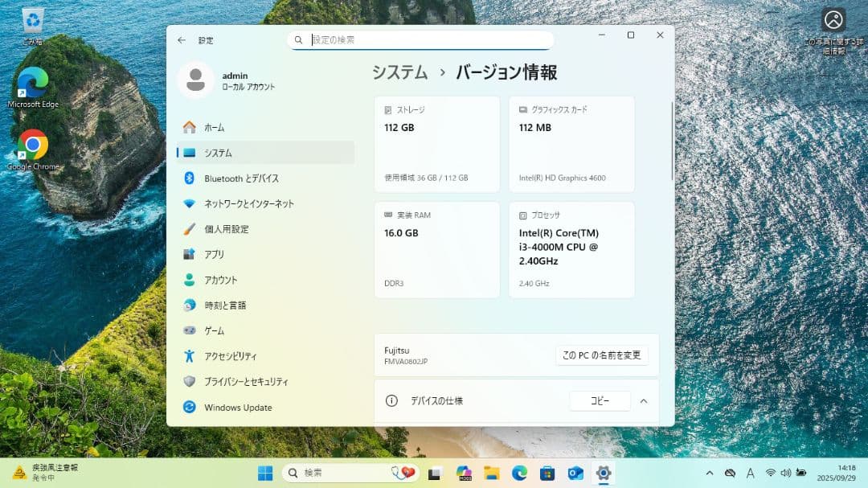
Task: Click the heart stethoscope icon in taskbar search
Action: click(403, 473)
